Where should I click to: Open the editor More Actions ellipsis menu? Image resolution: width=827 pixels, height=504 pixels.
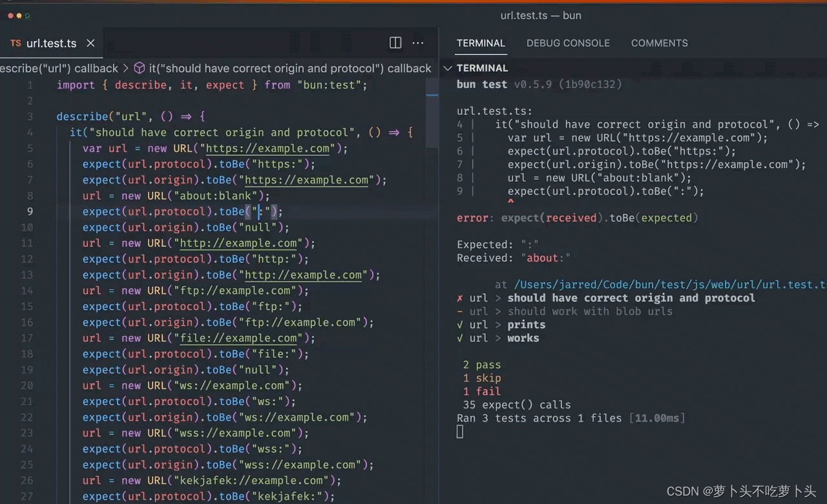418,43
